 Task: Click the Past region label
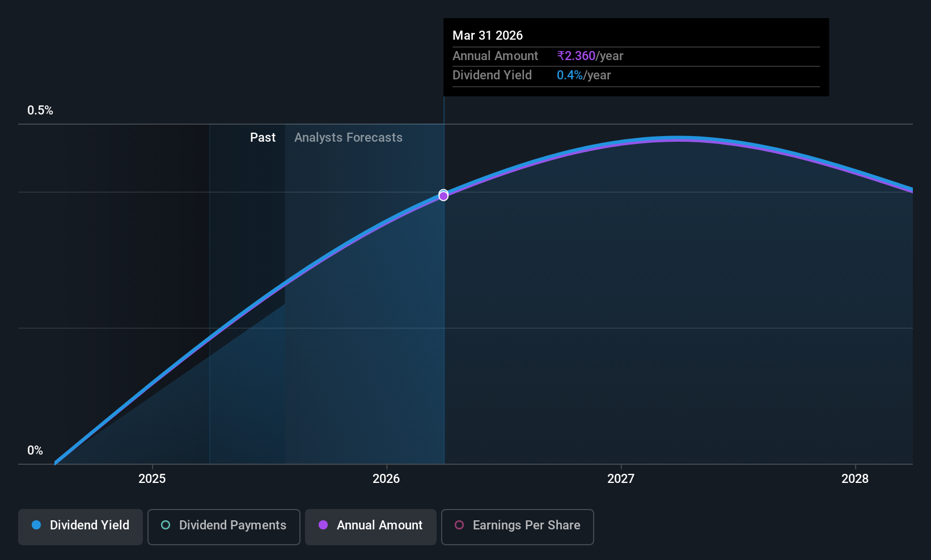(263, 137)
